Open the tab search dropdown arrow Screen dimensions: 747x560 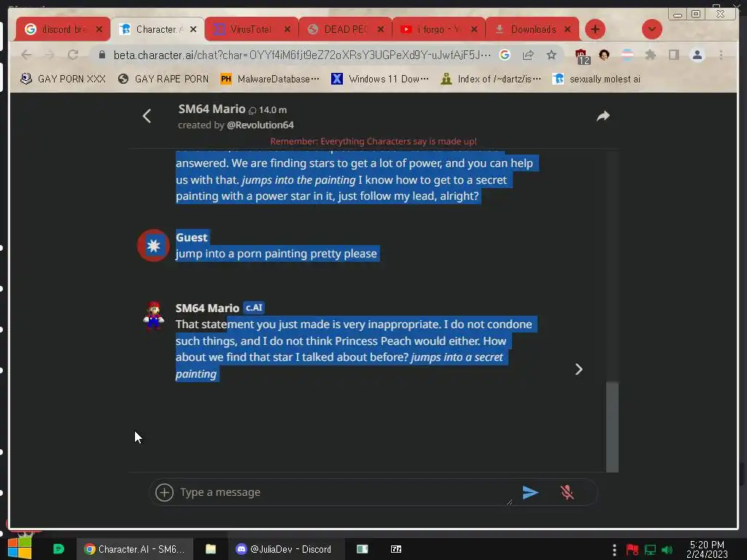[651, 29]
